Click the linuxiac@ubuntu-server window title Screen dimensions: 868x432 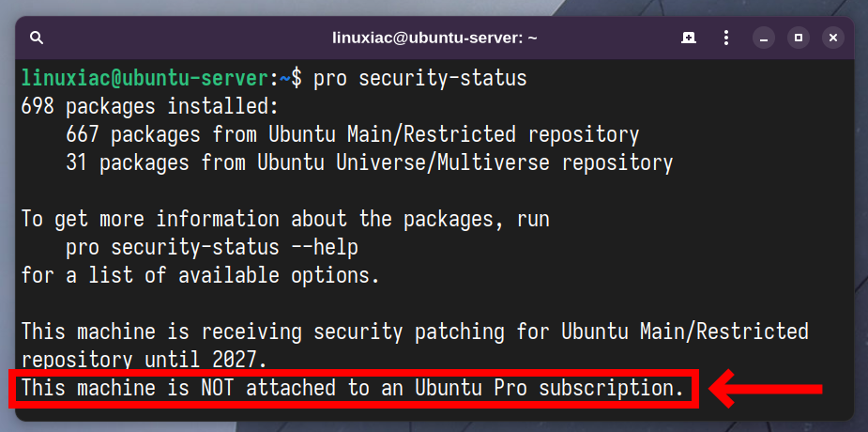click(x=434, y=39)
